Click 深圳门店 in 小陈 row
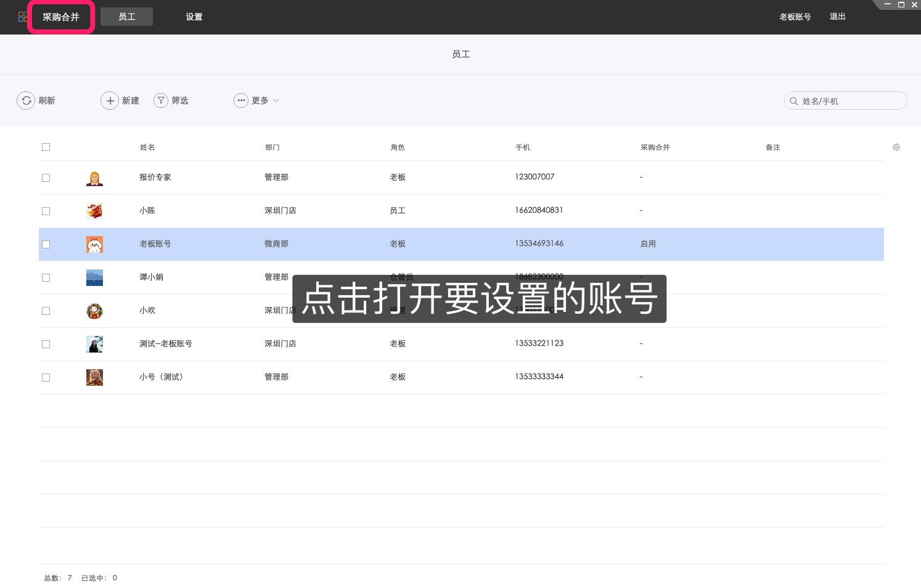Screen dimensions: 921x588 pyautogui.click(x=280, y=210)
